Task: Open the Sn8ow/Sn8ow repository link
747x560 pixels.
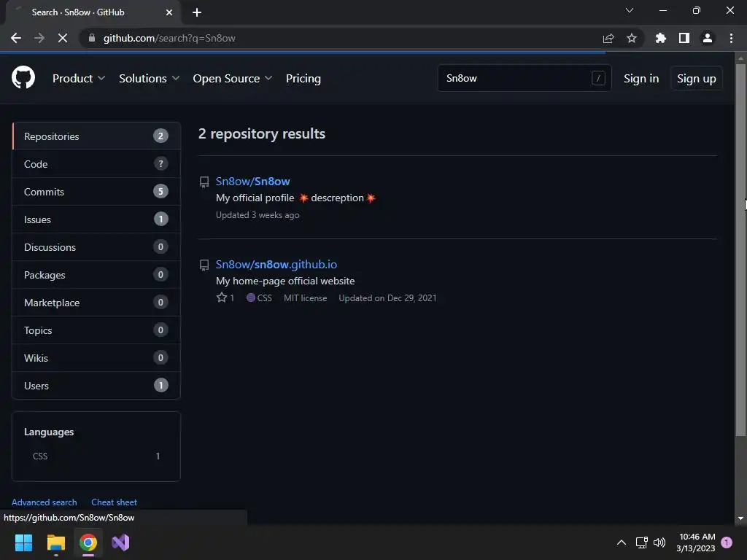Action: pyautogui.click(x=252, y=181)
